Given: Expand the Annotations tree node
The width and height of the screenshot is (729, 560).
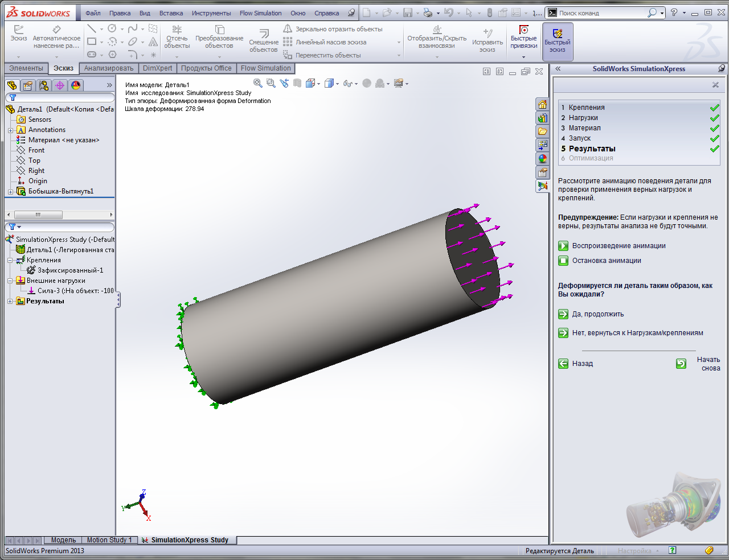Looking at the screenshot, I should point(10,130).
